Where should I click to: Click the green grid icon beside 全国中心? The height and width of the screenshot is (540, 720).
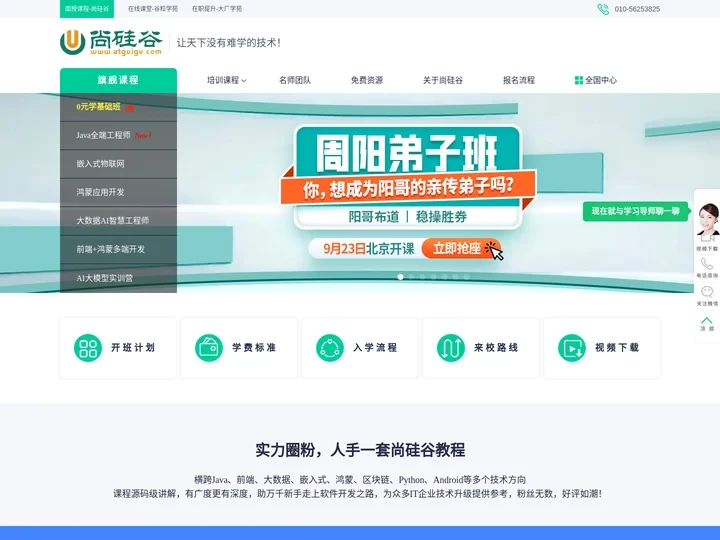coord(579,80)
